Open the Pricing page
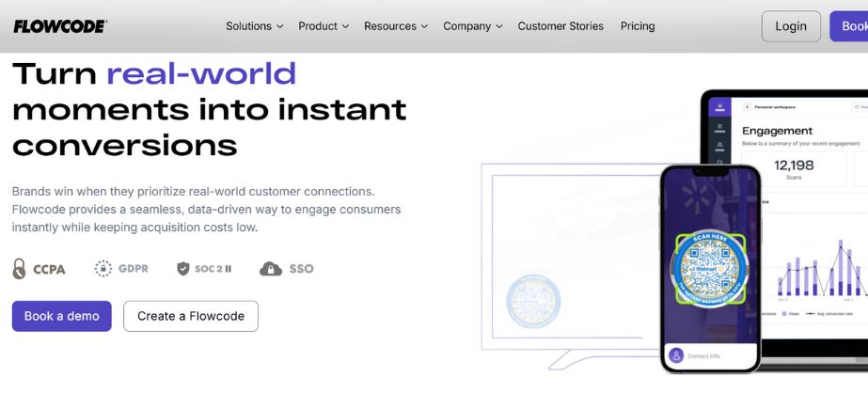The height and width of the screenshot is (409, 868). (638, 26)
